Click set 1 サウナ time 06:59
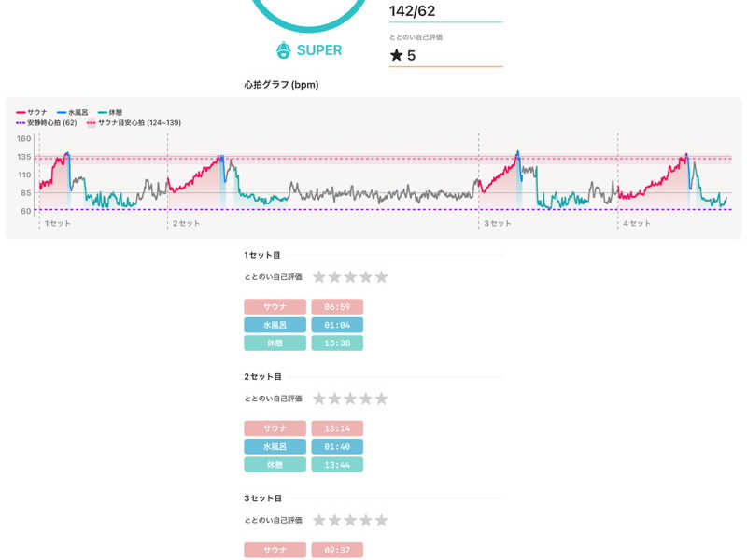747x560 pixels. pos(337,306)
